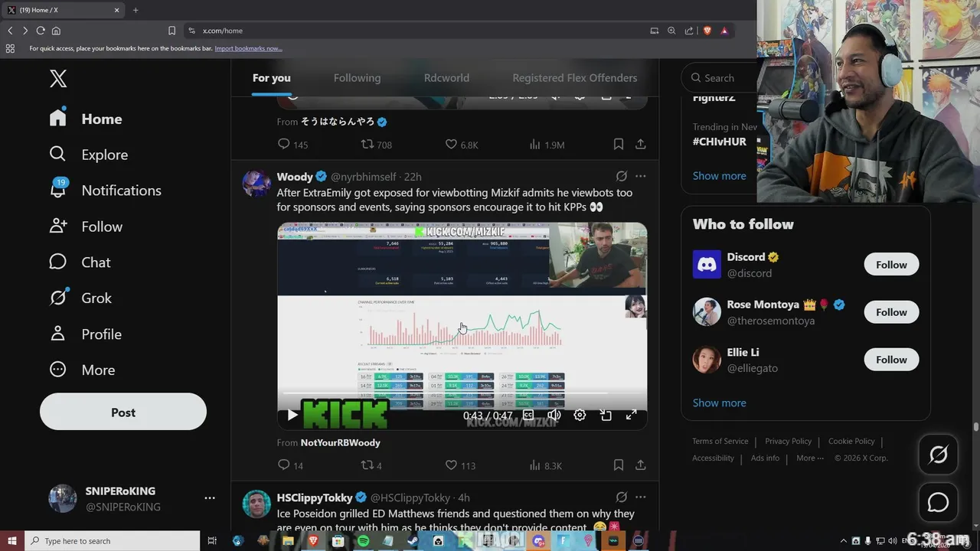The height and width of the screenshot is (551, 980).
Task: Toggle picture-in-picture on the video
Action: [606, 416]
